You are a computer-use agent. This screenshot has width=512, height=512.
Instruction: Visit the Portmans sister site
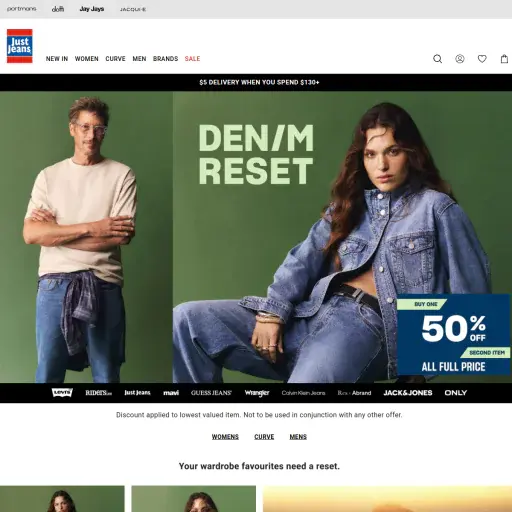[x=22, y=9]
